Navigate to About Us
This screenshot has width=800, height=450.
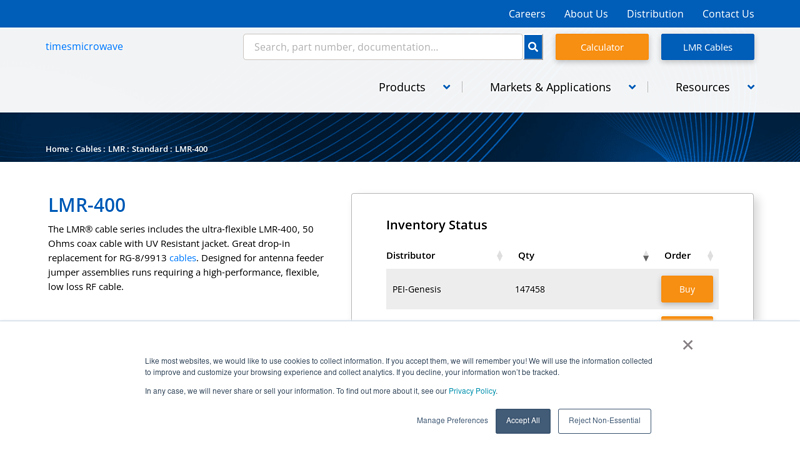tap(585, 14)
